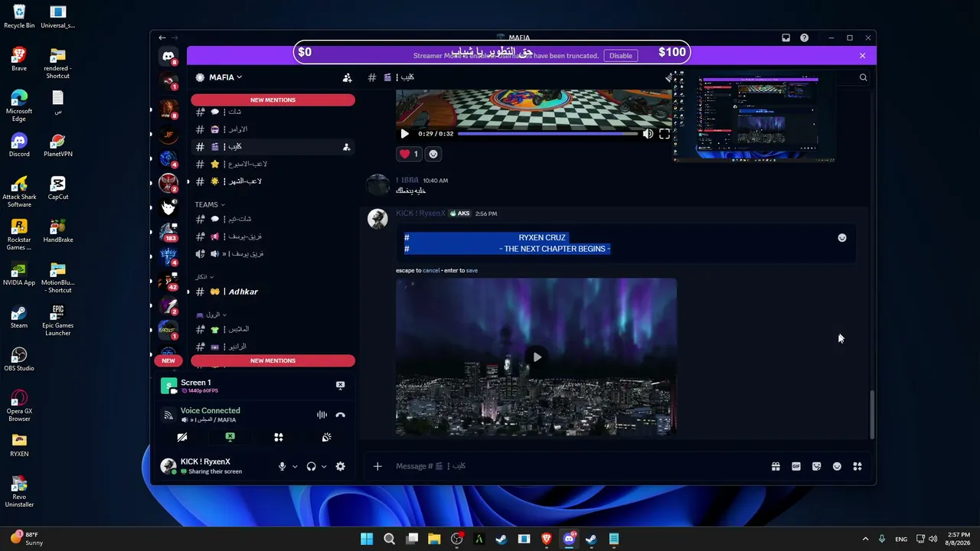Go back with the Discord back arrow
Viewport: 980px width, 551px height.
point(162,37)
